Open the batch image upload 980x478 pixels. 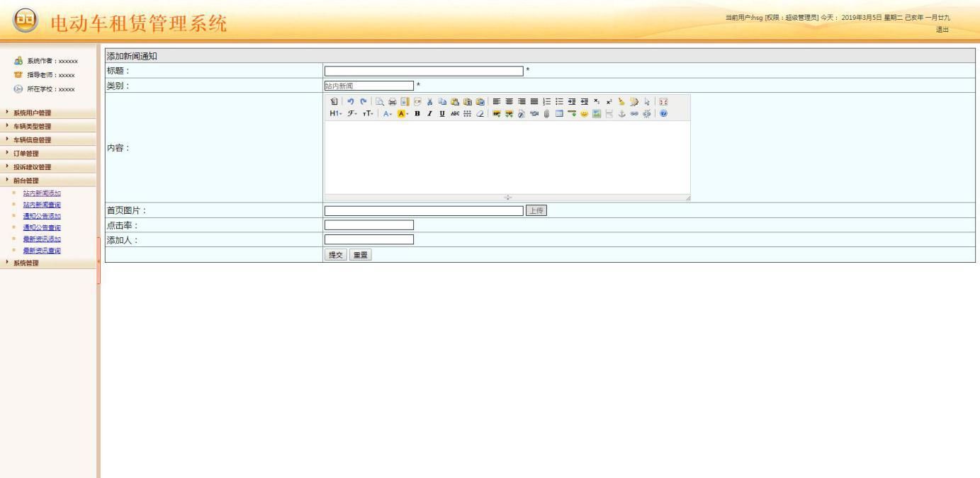509,113
